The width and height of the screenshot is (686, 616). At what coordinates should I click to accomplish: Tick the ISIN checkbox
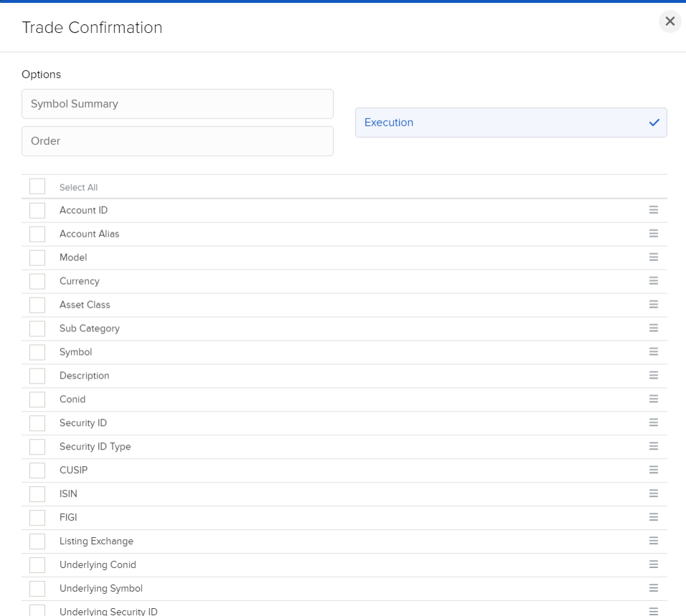click(x=37, y=493)
